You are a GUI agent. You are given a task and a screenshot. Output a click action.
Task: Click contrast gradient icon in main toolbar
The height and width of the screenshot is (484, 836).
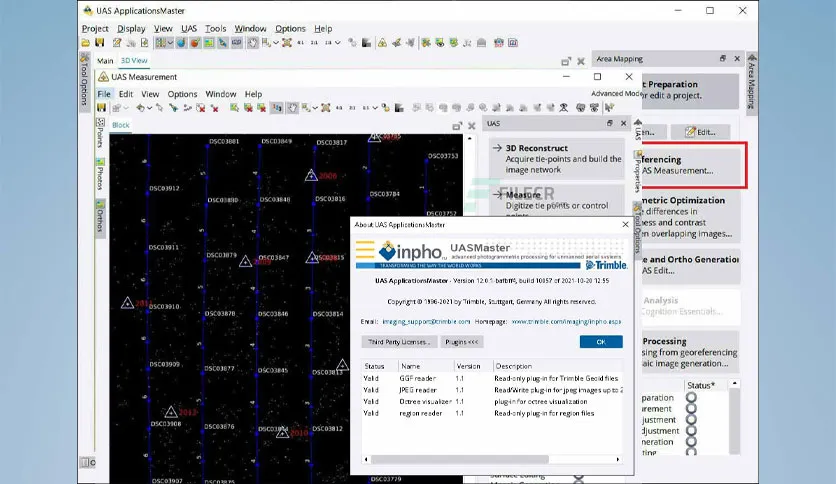click(x=366, y=43)
